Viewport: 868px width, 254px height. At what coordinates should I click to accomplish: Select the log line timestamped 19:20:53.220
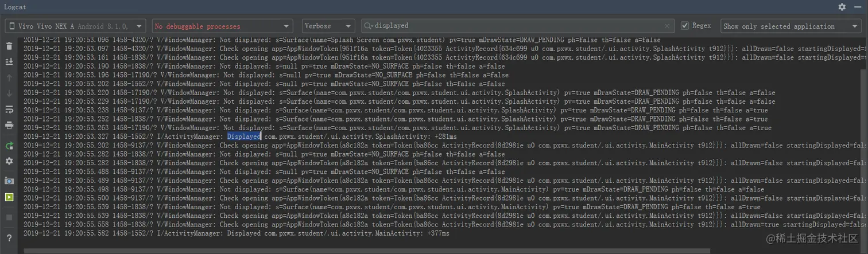click(400, 93)
